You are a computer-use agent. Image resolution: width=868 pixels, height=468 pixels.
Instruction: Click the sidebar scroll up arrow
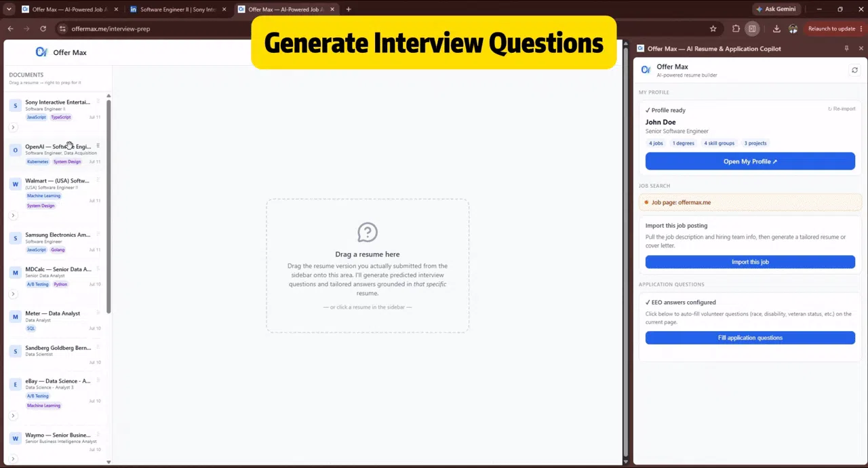click(108, 96)
